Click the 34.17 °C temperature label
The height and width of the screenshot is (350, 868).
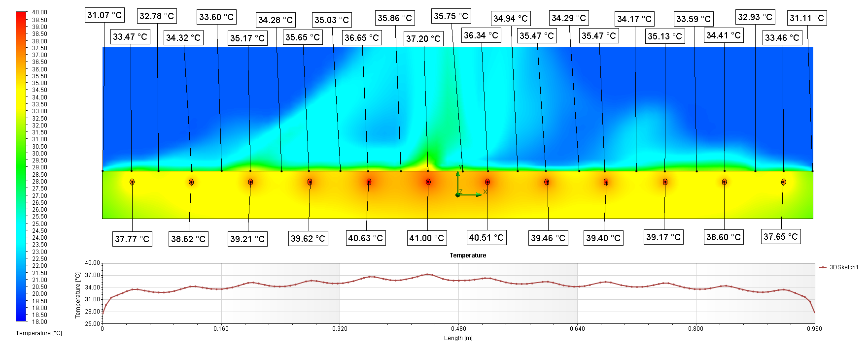(x=634, y=19)
